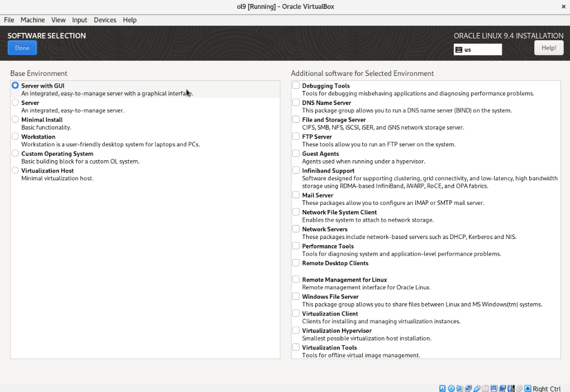Close the VirtualBox window
The width and height of the screenshot is (570, 392).
563,7
